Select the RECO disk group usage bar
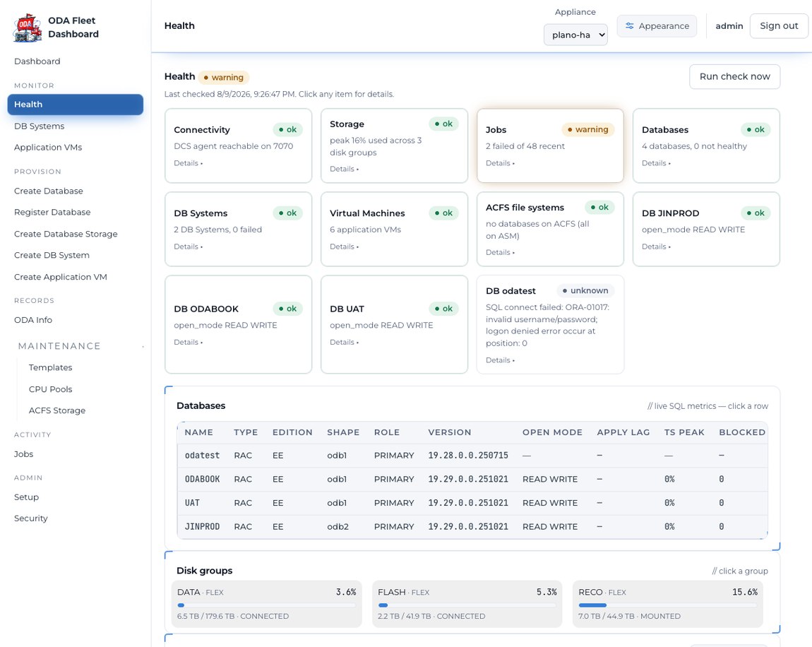Screen dimensions: 812x647 (667, 605)
